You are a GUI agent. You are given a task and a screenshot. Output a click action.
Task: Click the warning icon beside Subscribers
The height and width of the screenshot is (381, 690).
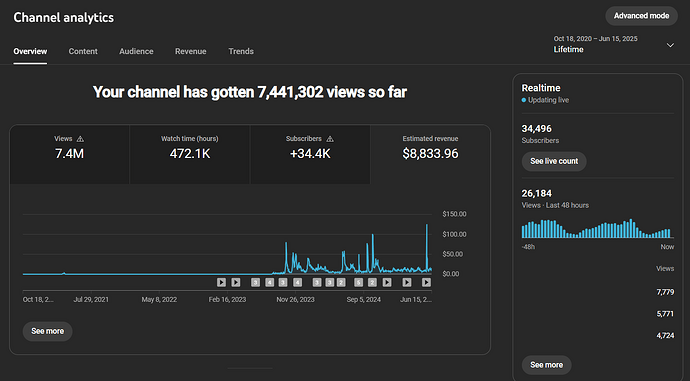coord(330,139)
